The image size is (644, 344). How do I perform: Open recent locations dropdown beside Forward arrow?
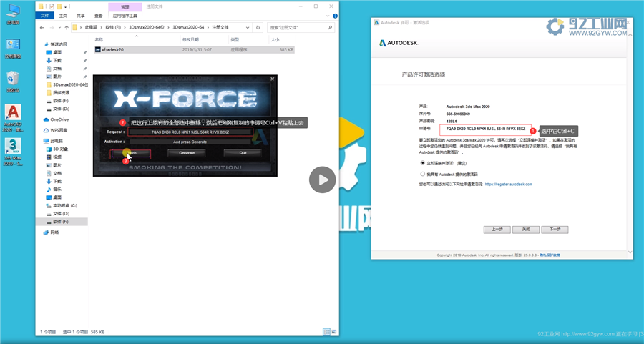tap(59, 27)
